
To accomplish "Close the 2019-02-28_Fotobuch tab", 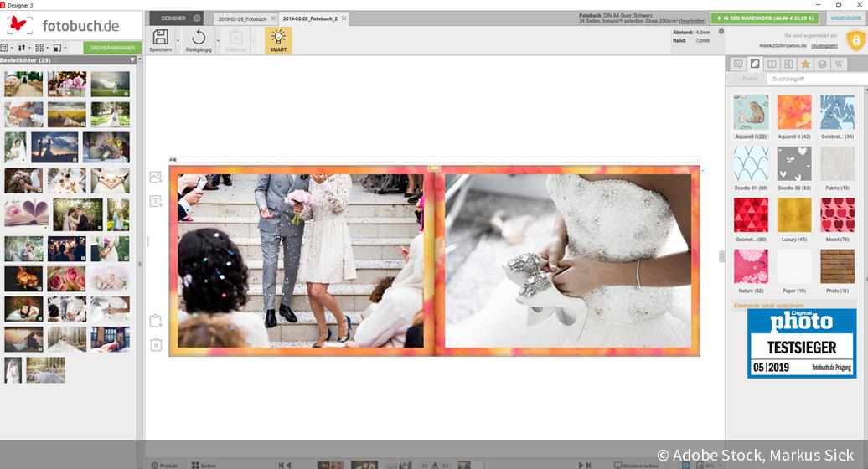I will [273, 18].
